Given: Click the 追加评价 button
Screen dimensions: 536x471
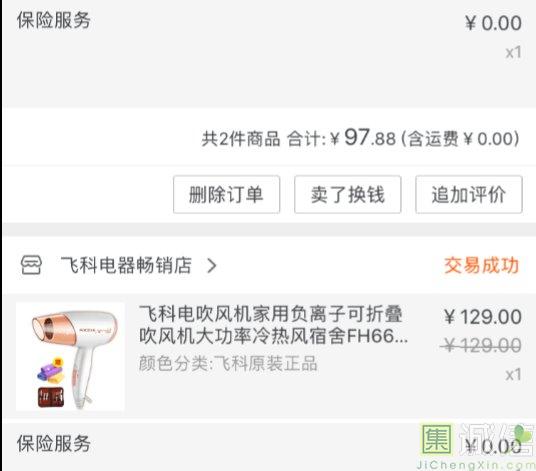Looking at the screenshot, I should pos(469,194).
